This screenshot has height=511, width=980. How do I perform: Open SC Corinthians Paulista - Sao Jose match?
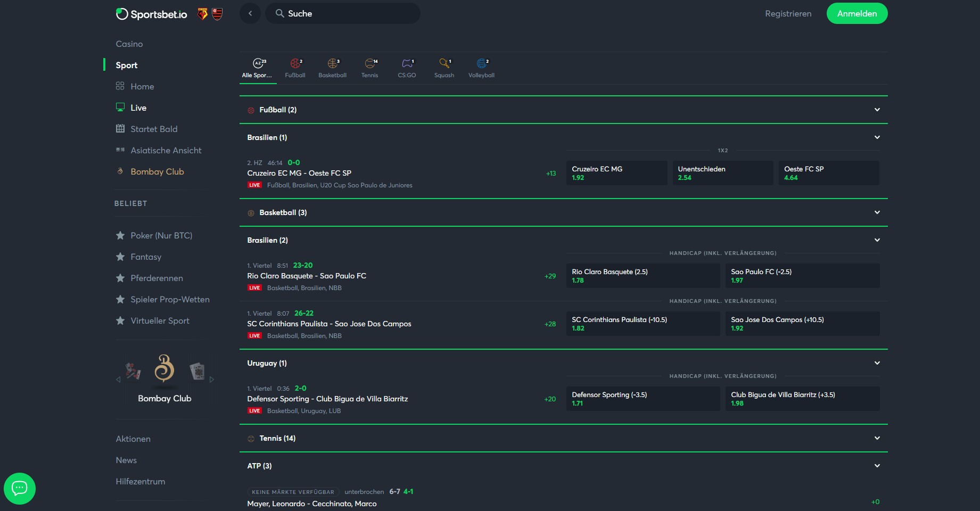tap(329, 324)
